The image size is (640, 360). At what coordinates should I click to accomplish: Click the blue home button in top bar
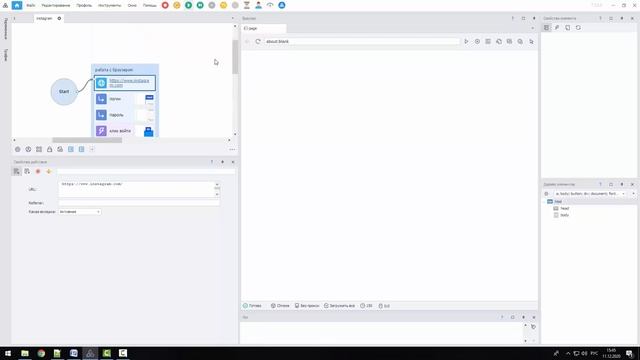pos(17,5)
